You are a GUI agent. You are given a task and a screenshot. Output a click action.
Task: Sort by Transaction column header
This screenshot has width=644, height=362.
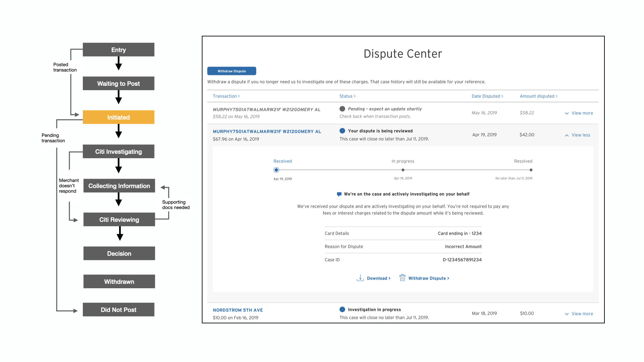226,96
